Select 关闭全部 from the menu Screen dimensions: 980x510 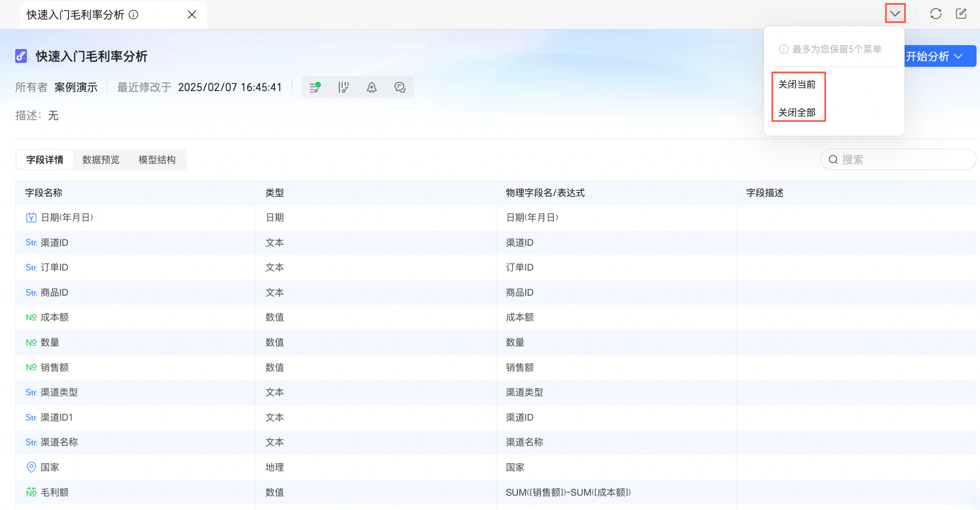tap(797, 113)
